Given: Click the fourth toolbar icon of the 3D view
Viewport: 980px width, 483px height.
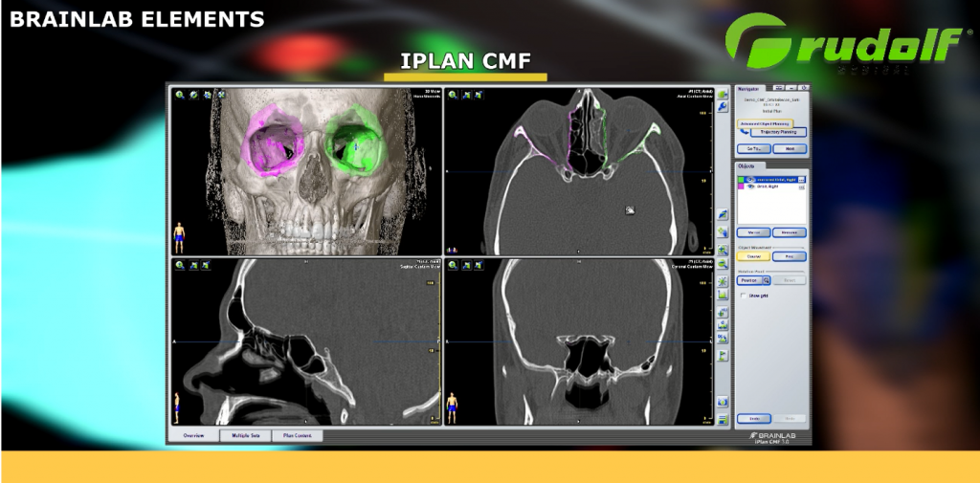Looking at the screenshot, I should coord(221,95).
